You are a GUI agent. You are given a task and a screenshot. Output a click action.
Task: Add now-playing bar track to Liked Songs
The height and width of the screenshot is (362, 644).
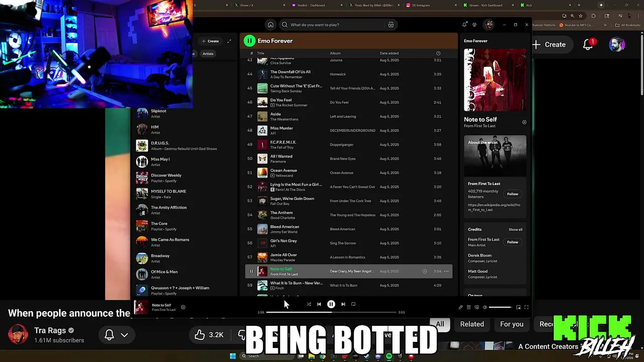tap(183, 307)
